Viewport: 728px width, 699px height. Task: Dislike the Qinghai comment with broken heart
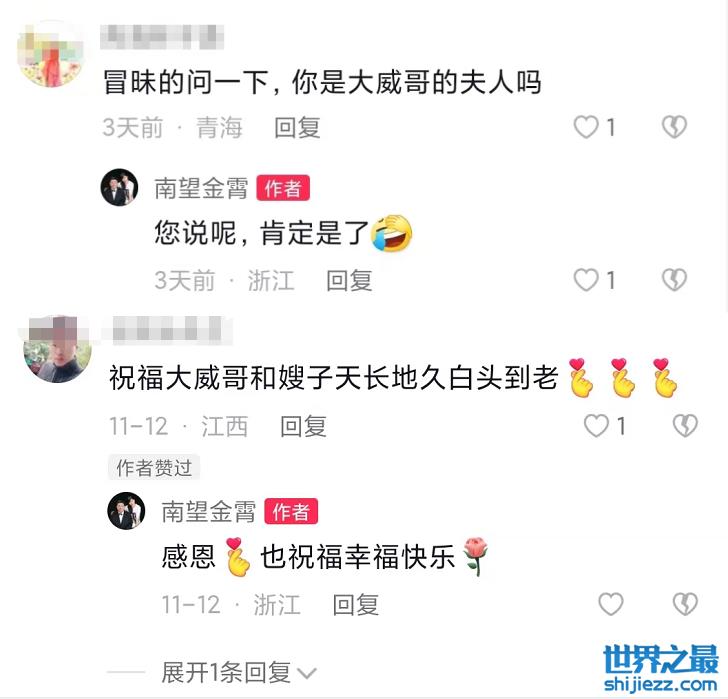(674, 127)
